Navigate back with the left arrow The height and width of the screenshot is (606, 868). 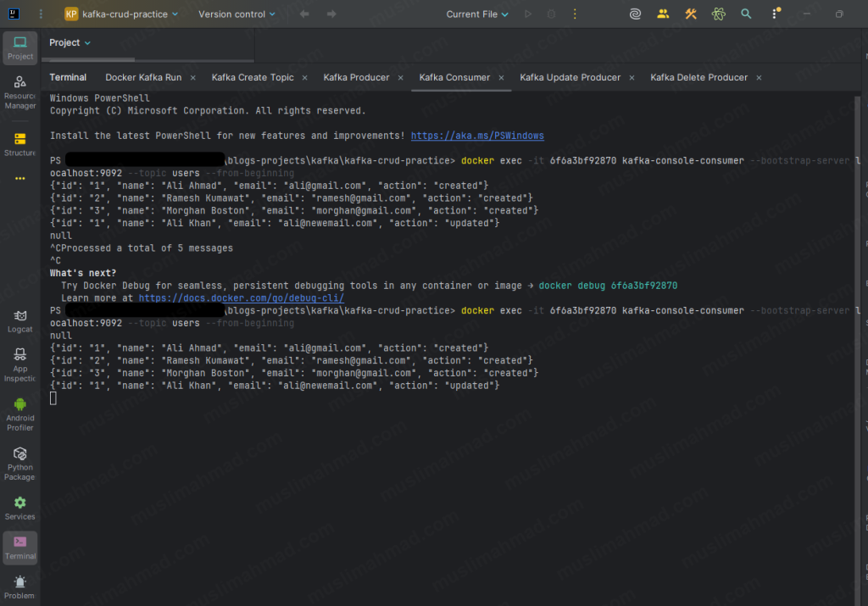tap(304, 14)
